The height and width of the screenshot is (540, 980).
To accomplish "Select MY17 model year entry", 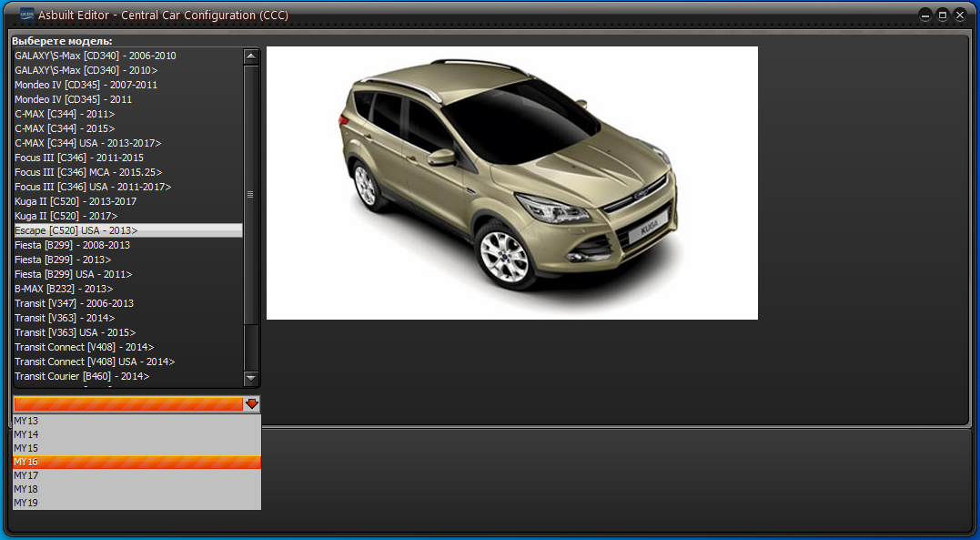I will 136,475.
